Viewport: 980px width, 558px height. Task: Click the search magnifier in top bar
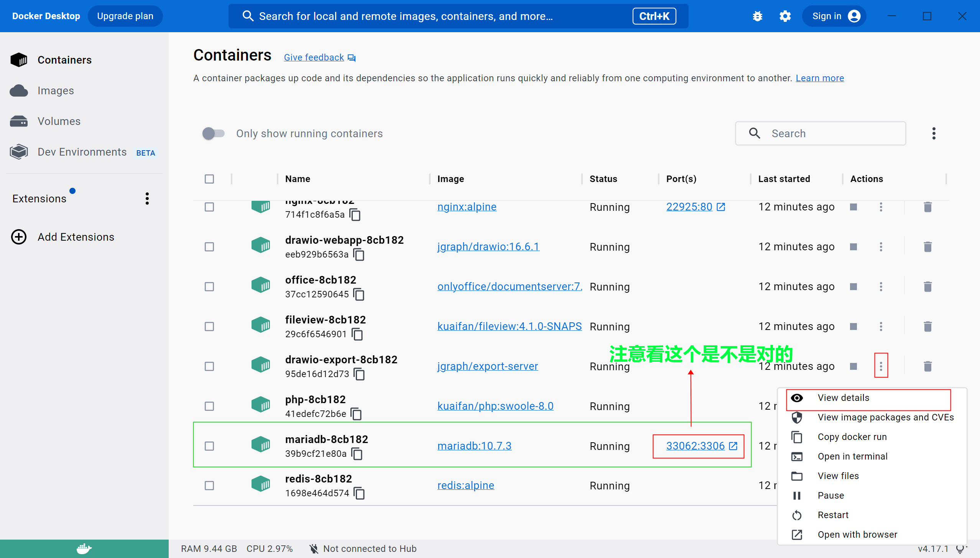(x=248, y=16)
